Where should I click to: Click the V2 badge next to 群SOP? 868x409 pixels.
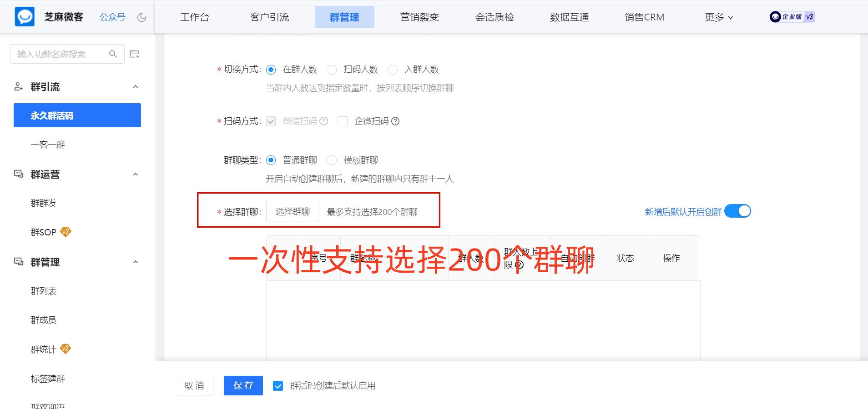click(66, 232)
